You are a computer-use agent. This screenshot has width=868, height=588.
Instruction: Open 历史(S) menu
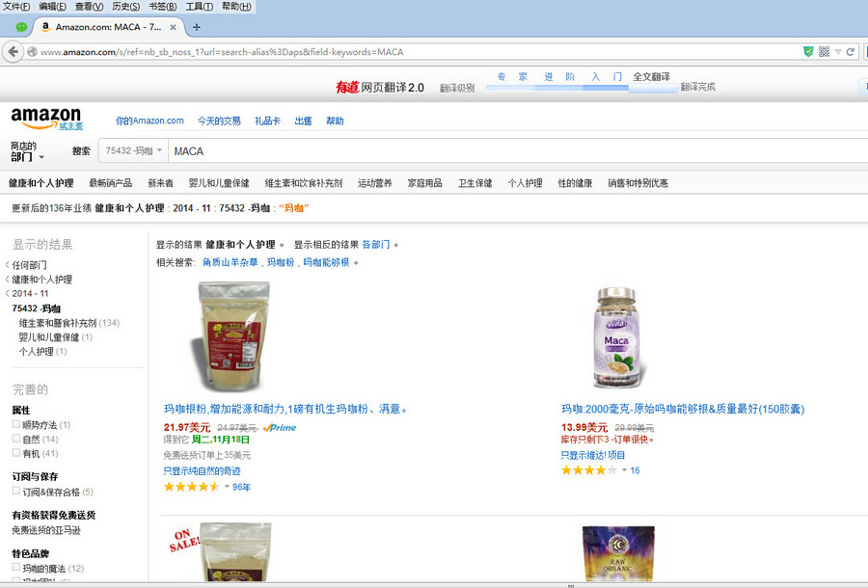(125, 7)
